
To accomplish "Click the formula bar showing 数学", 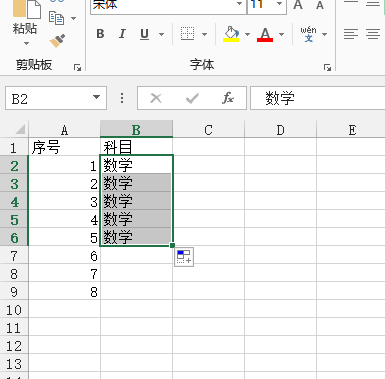I will click(x=317, y=98).
